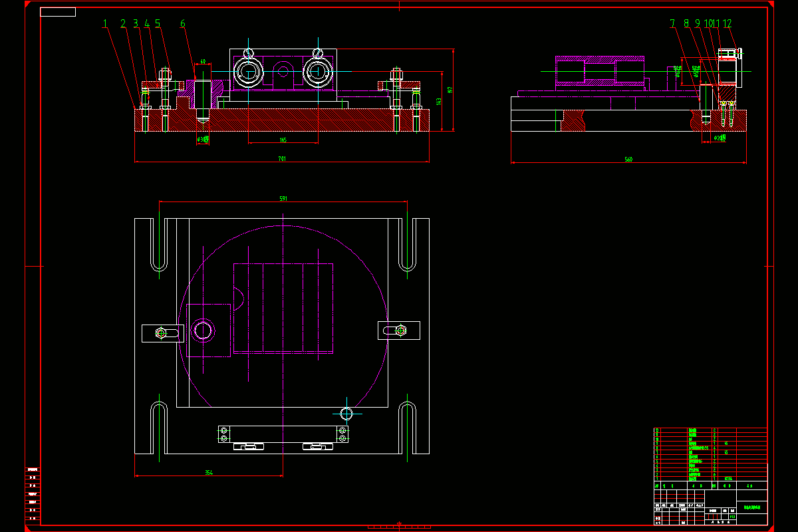Select part balloon number 7
The height and width of the screenshot is (532, 798).
[x=672, y=24]
